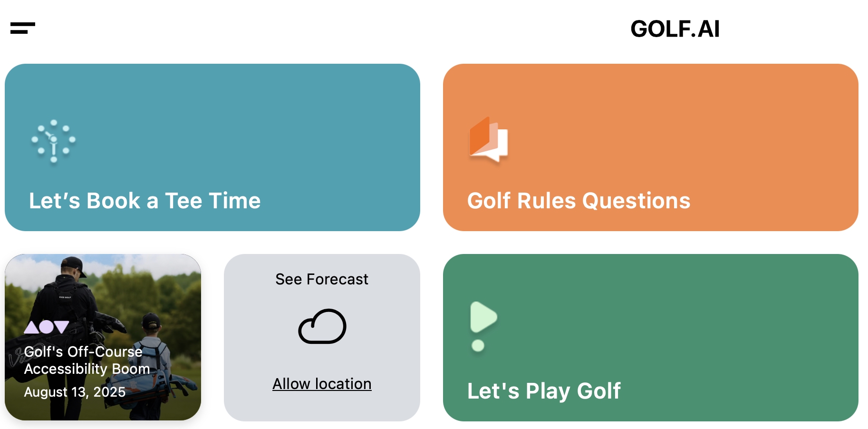Click the purple shapes logo on news card
The height and width of the screenshot is (429, 868).
pyautogui.click(x=47, y=327)
